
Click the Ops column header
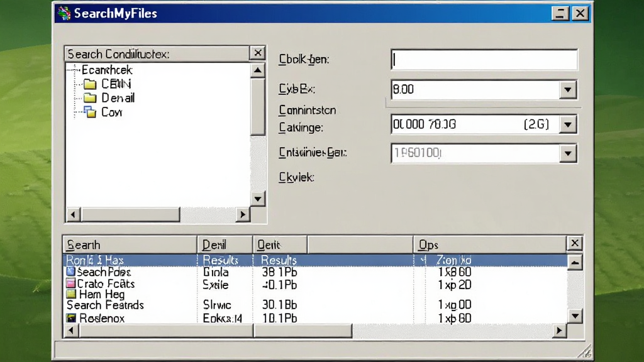[x=489, y=245]
